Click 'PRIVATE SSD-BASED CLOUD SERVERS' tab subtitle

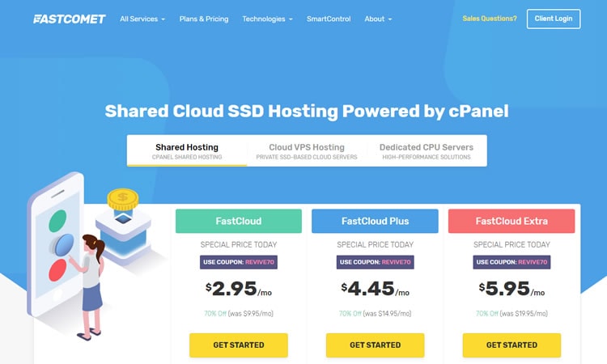click(307, 157)
